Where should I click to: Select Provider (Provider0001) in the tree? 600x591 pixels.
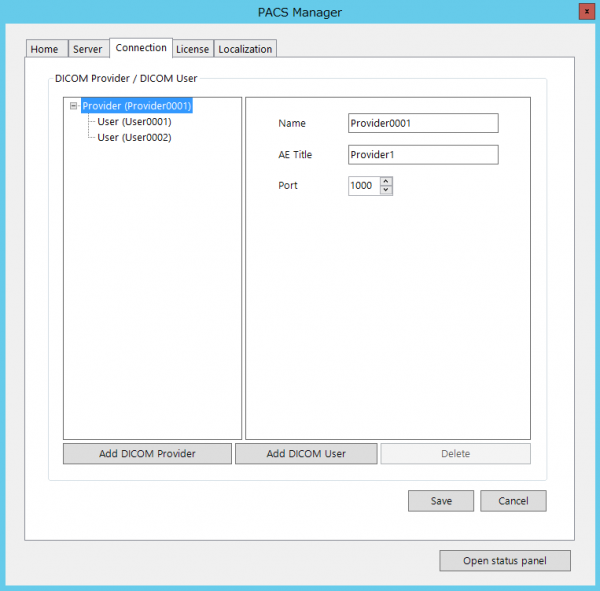(x=136, y=106)
